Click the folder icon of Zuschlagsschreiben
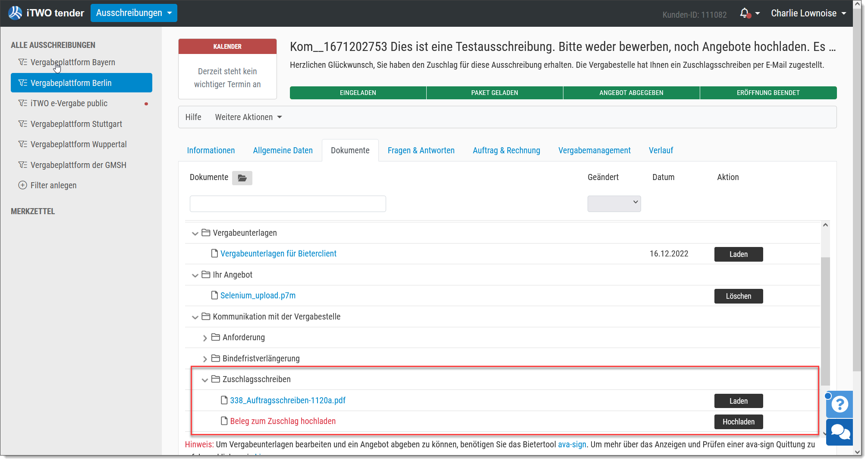868x462 pixels. point(216,379)
